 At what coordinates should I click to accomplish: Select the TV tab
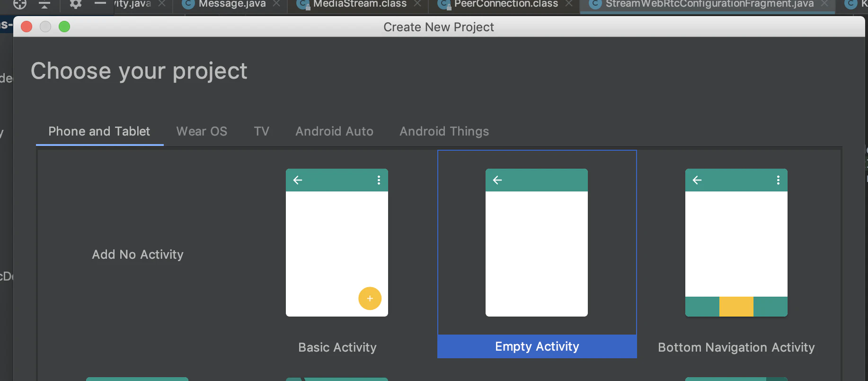pos(262,131)
